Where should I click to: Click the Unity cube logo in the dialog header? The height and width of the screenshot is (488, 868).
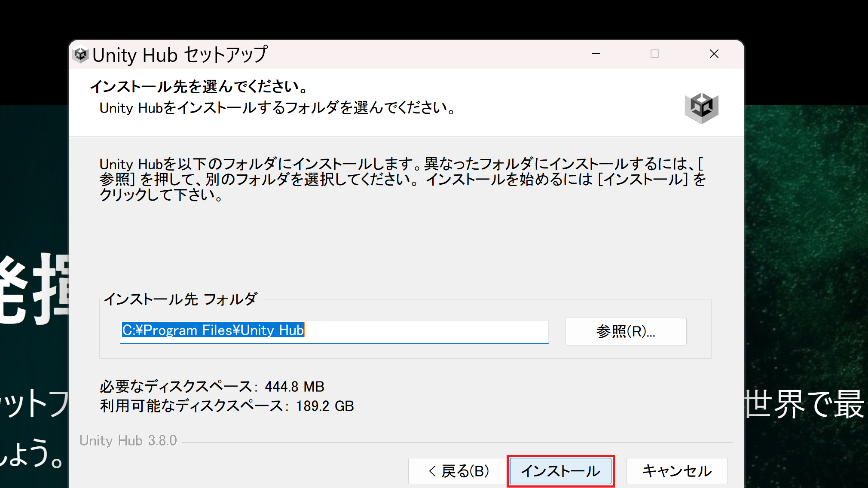coord(702,108)
